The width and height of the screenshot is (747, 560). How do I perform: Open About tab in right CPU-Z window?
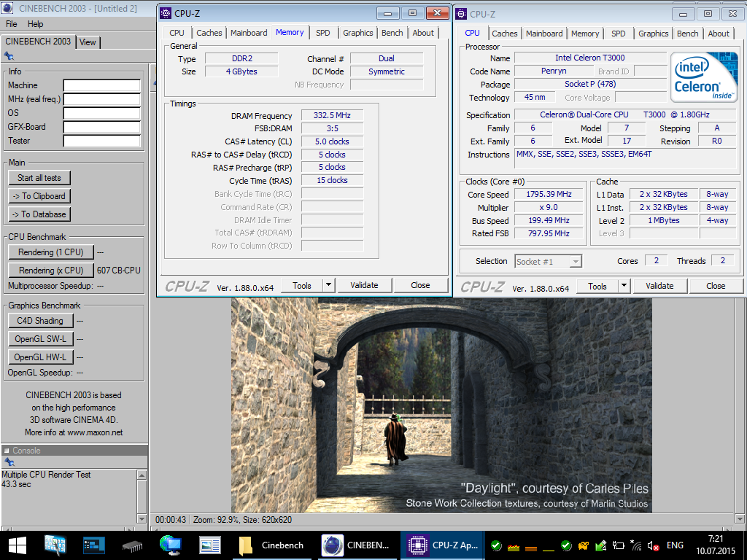719,34
